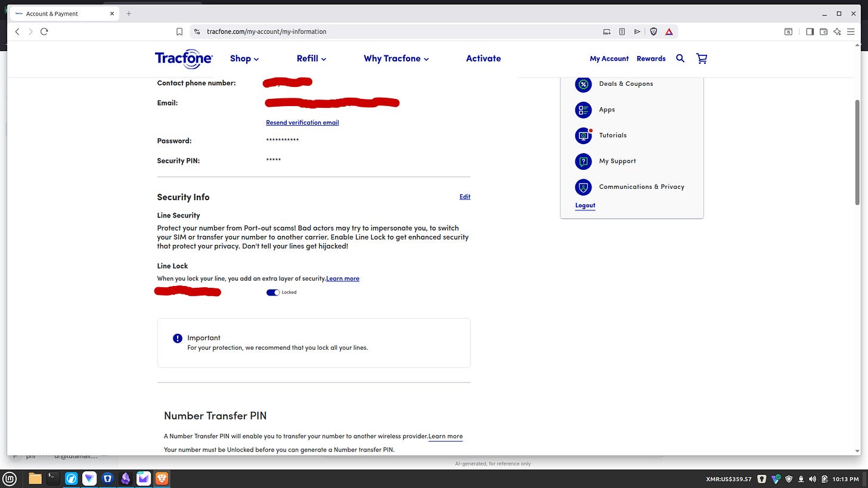
Task: Click the Apps sidebar icon
Action: click(x=583, y=110)
